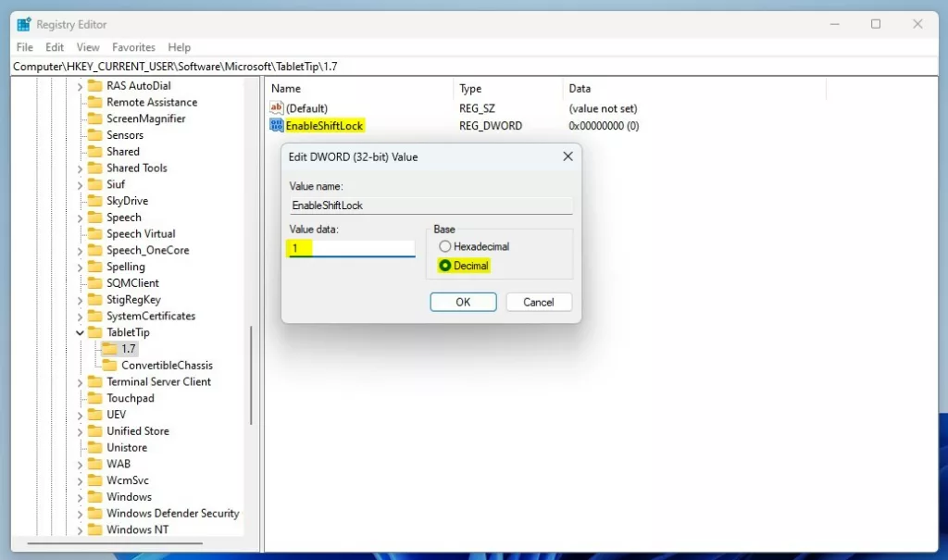
Task: Select the UEV key
Action: pyautogui.click(x=116, y=415)
